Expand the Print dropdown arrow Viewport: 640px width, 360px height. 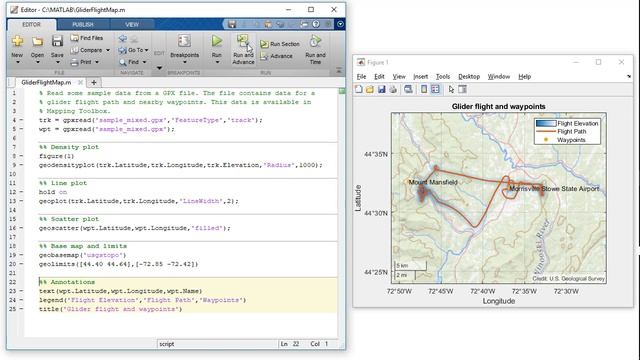97,62
